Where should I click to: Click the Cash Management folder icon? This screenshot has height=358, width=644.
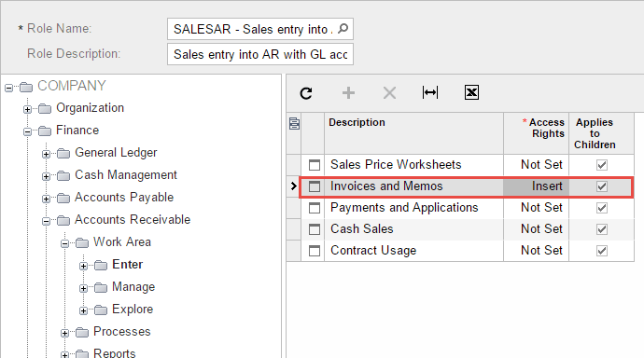click(x=63, y=176)
